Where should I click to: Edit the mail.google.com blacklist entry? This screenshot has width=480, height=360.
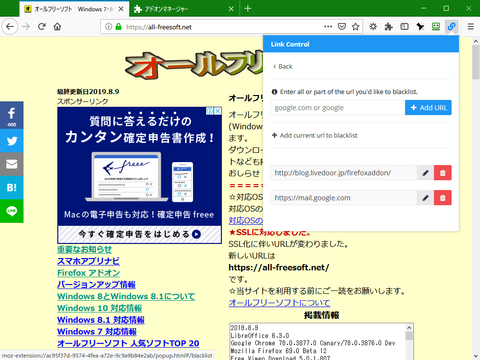(425, 198)
